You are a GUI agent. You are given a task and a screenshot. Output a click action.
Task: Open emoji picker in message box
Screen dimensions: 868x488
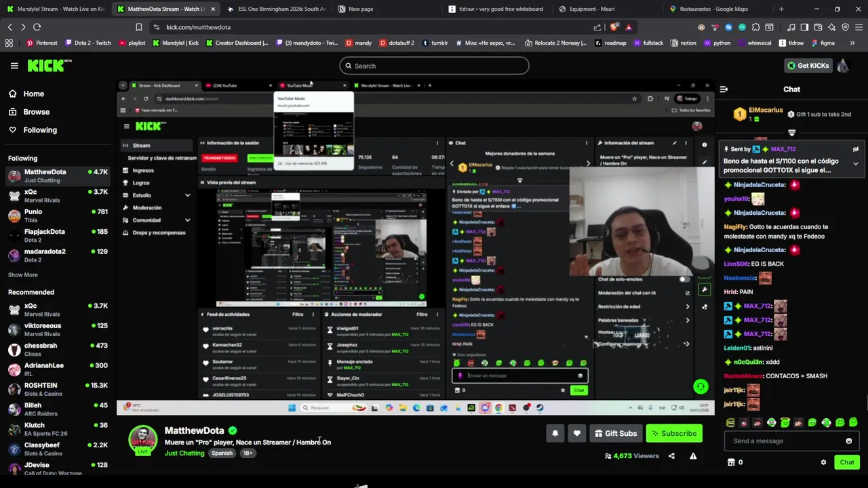(x=848, y=441)
